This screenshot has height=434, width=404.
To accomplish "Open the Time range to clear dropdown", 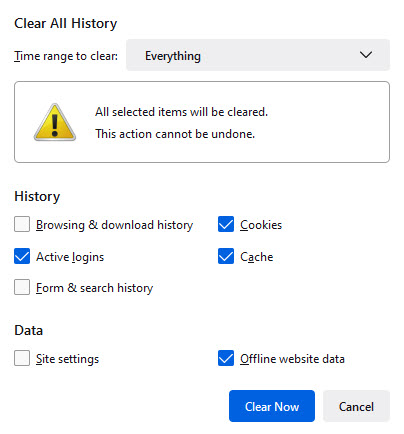I will click(x=258, y=55).
